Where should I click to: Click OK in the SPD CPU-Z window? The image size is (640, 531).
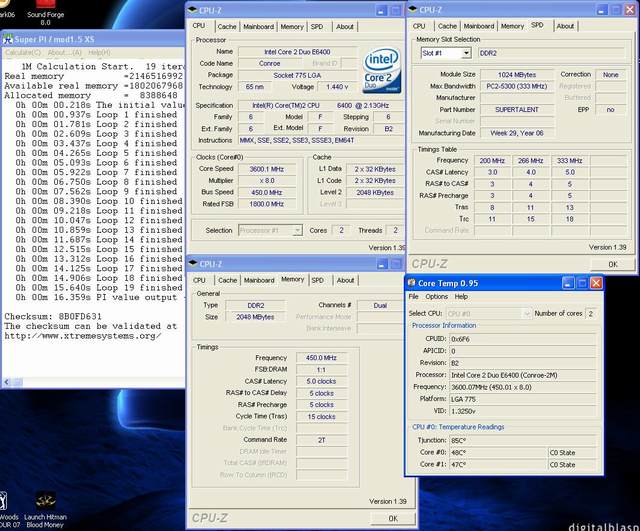[x=613, y=264]
